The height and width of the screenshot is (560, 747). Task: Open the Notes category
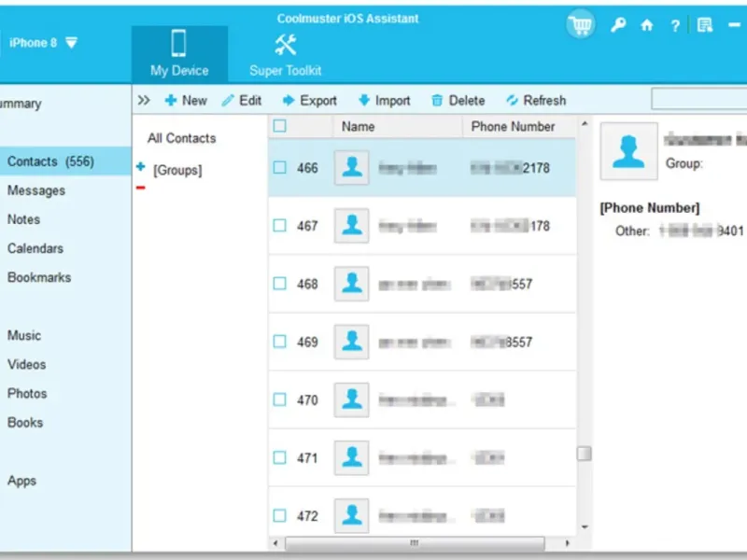[x=23, y=219]
